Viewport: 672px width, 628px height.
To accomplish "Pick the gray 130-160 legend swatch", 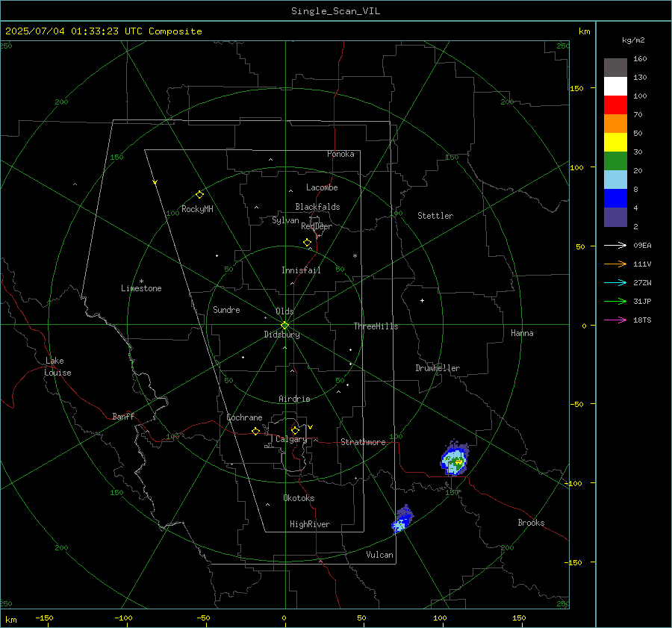I will [615, 68].
